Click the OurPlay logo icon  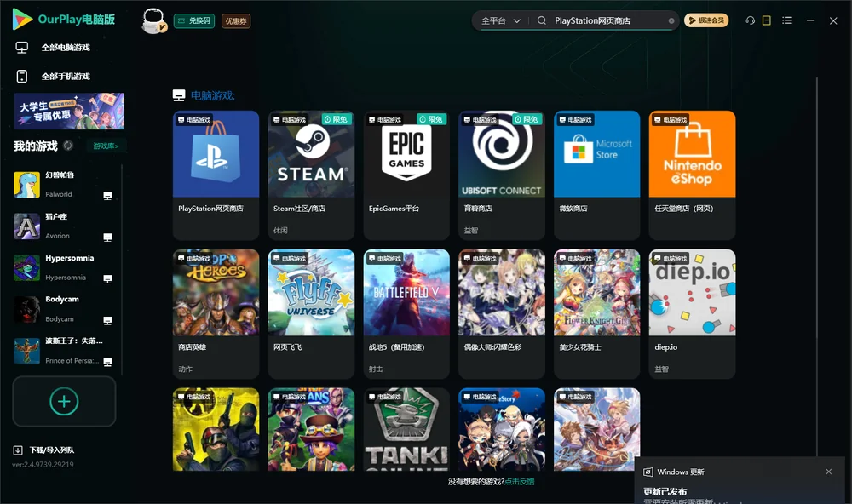tap(22, 19)
